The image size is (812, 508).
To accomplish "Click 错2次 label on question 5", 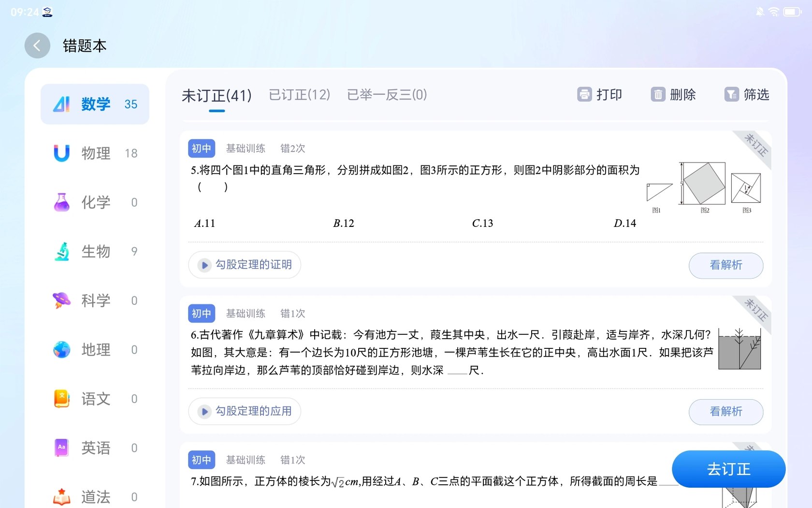I will coord(293,149).
